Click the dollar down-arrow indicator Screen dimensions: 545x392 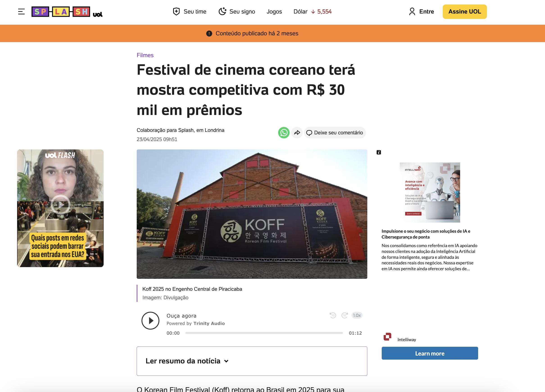click(x=313, y=12)
